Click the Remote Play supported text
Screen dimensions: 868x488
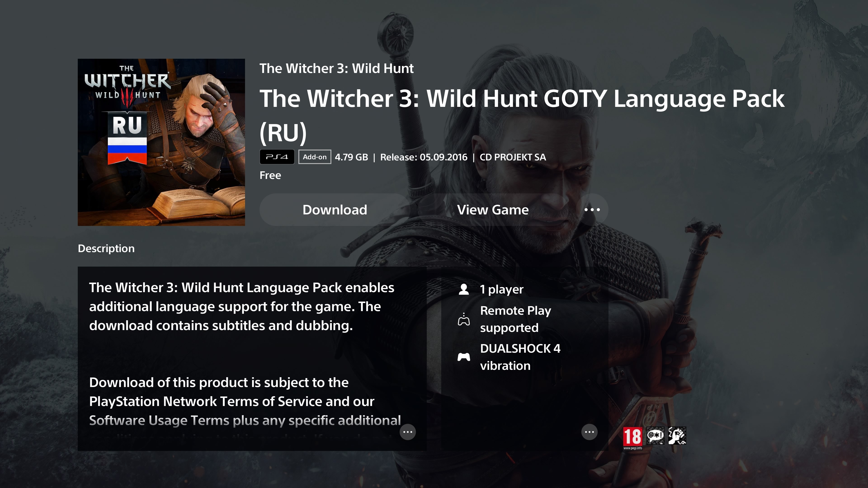[x=516, y=319]
